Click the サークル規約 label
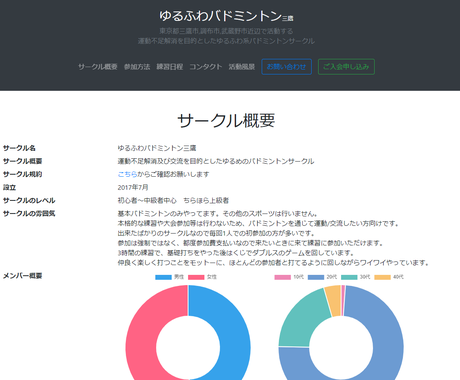The image size is (460, 380). (23, 174)
